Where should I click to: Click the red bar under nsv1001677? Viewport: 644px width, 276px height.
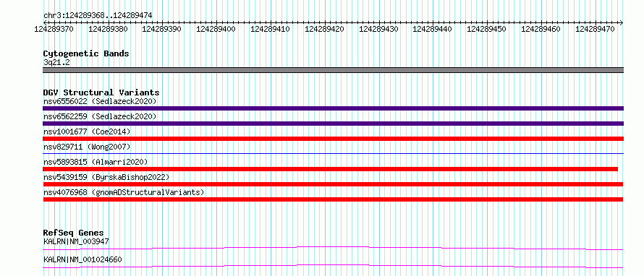[x=333, y=139]
